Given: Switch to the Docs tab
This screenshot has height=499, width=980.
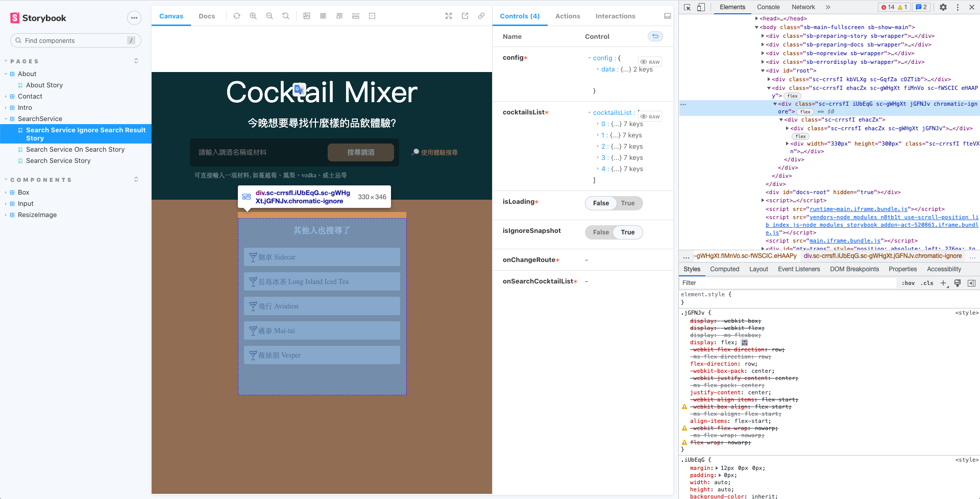Looking at the screenshot, I should point(207,16).
